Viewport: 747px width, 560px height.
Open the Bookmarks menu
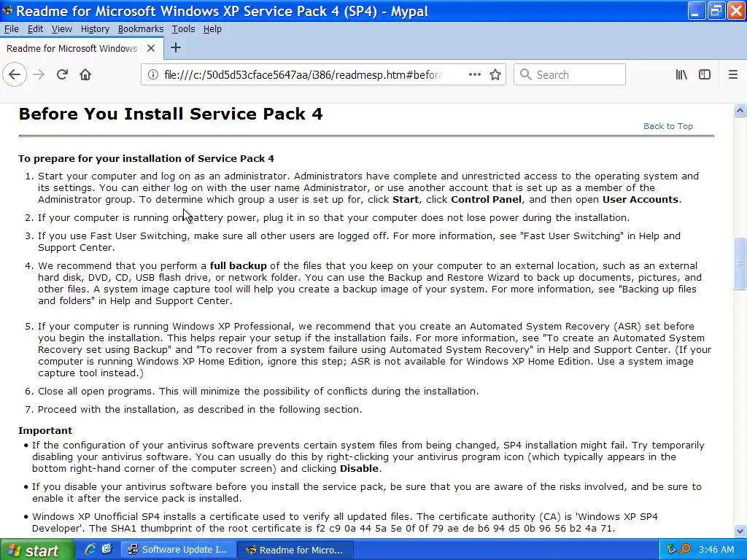141,29
